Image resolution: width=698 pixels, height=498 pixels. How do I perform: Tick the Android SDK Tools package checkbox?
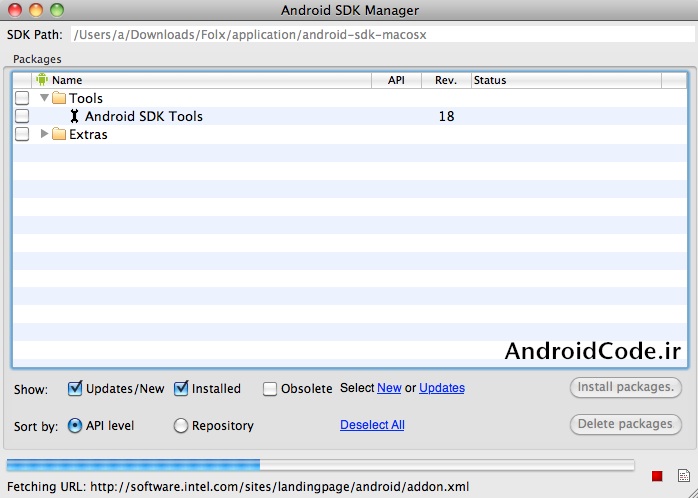click(x=22, y=116)
